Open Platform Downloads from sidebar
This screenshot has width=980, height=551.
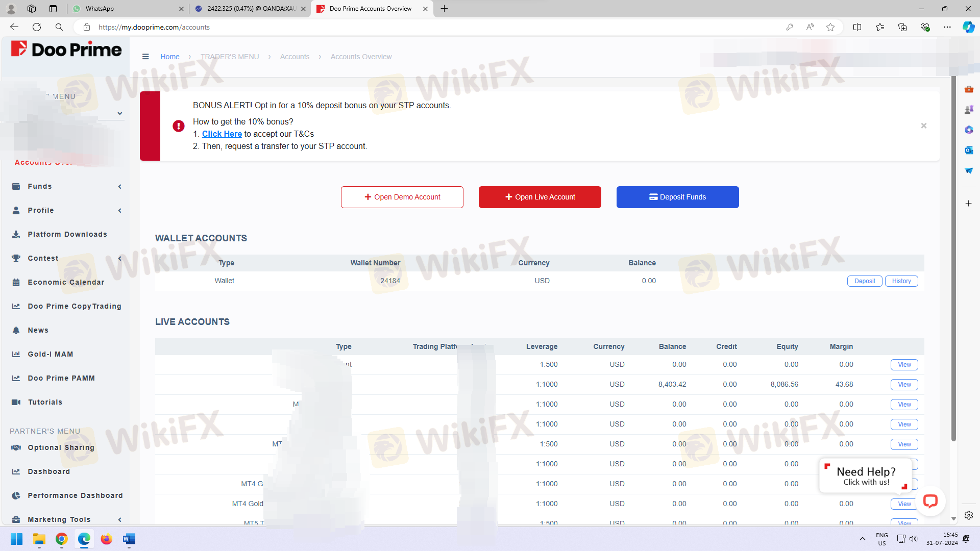click(x=67, y=234)
